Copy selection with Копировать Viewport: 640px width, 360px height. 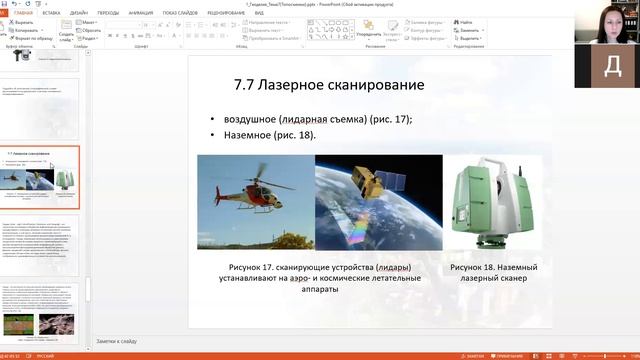[x=24, y=30]
